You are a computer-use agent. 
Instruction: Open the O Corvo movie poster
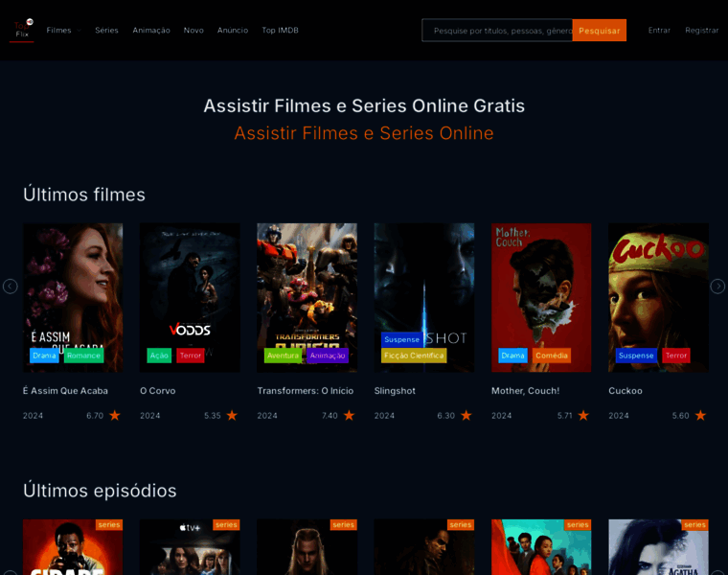(x=190, y=297)
